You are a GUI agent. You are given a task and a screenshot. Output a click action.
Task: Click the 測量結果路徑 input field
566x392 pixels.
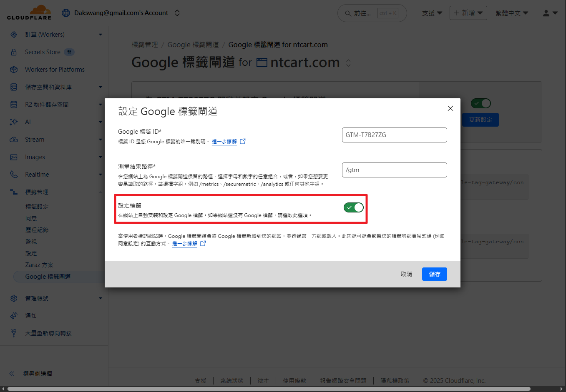click(394, 170)
